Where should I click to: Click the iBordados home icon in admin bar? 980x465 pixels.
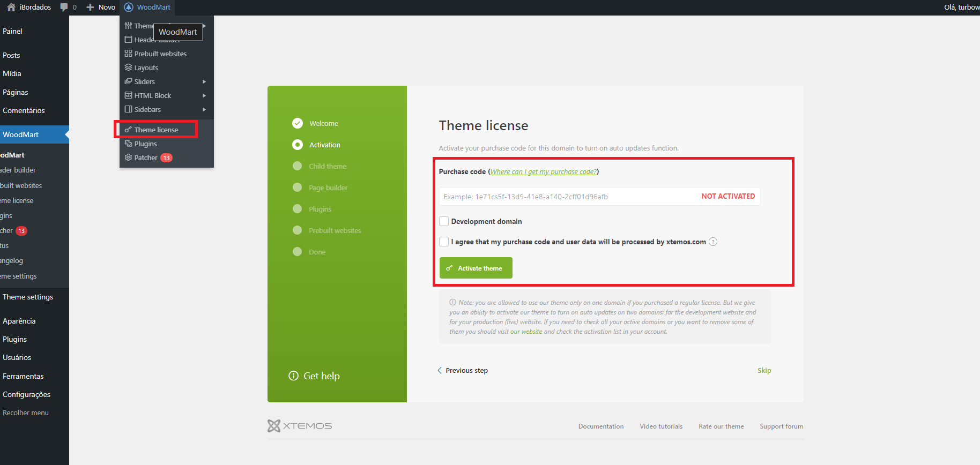11,7
